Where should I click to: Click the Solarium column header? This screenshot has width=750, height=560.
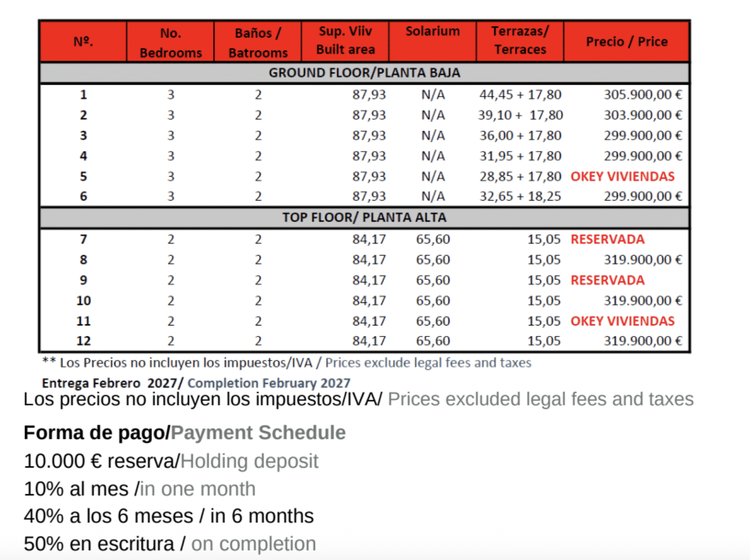[x=432, y=31]
